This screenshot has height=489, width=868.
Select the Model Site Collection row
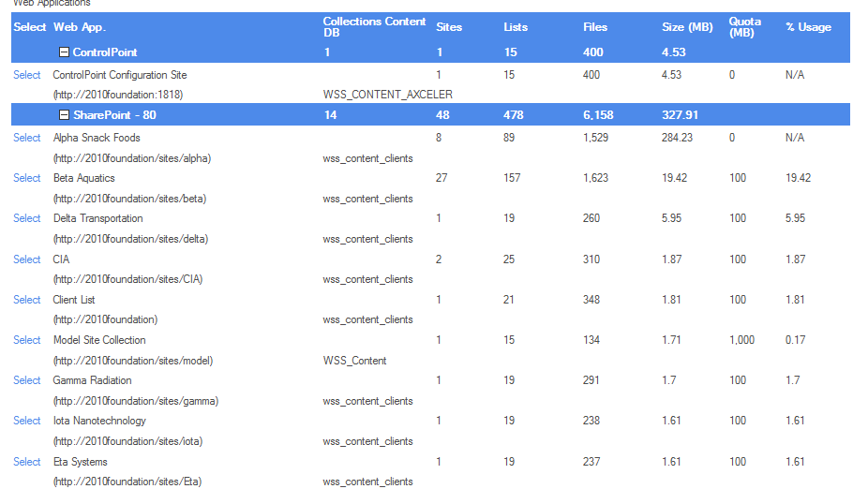point(27,340)
